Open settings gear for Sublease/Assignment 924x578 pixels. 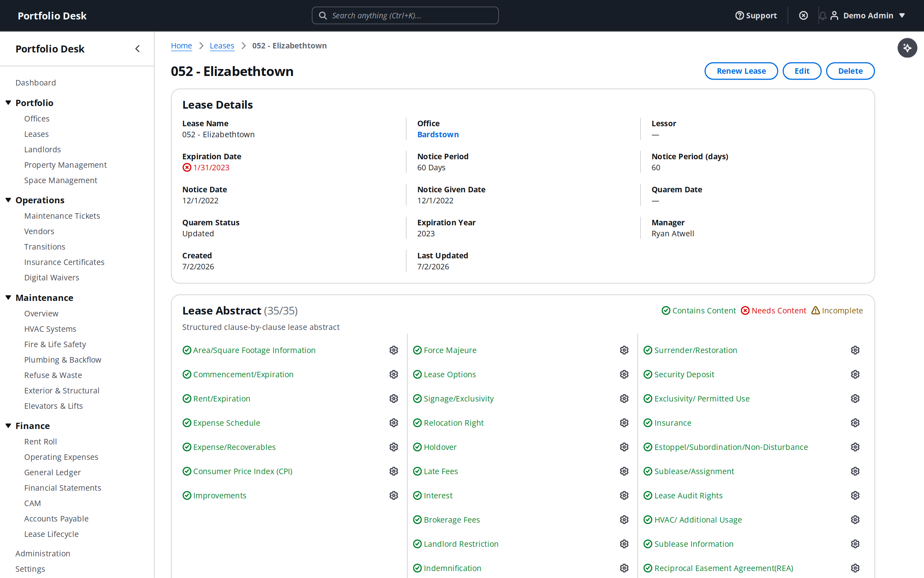855,471
